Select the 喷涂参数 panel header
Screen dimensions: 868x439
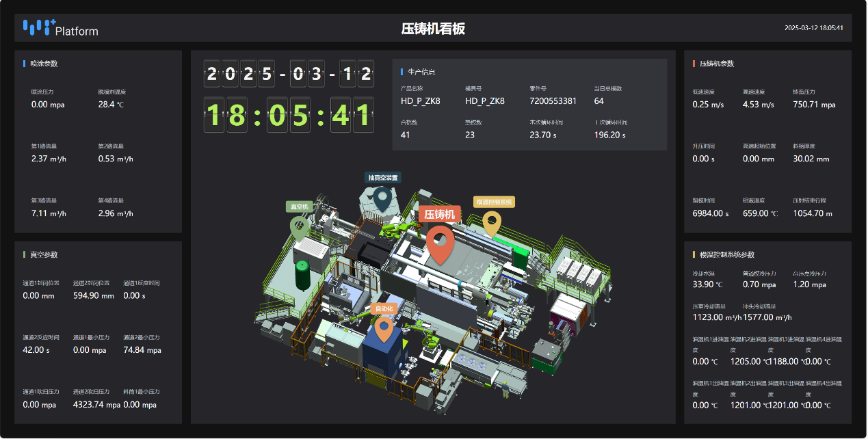[44, 64]
